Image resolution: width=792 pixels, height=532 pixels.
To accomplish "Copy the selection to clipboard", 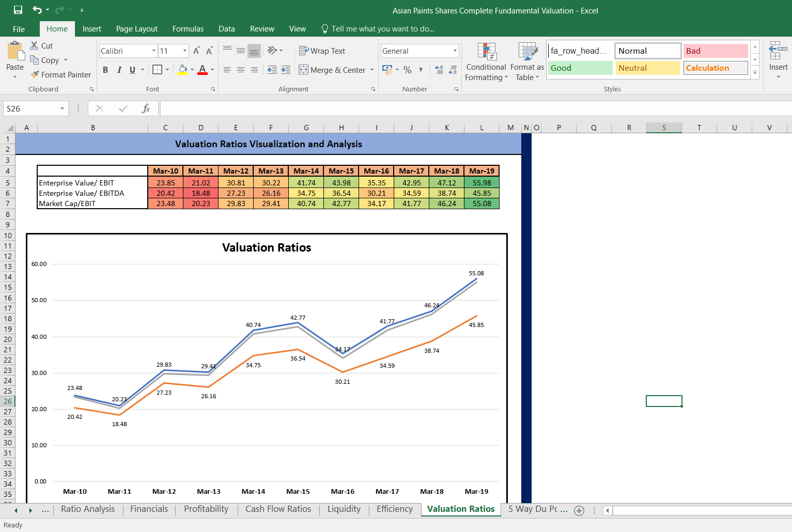I will 44,60.
